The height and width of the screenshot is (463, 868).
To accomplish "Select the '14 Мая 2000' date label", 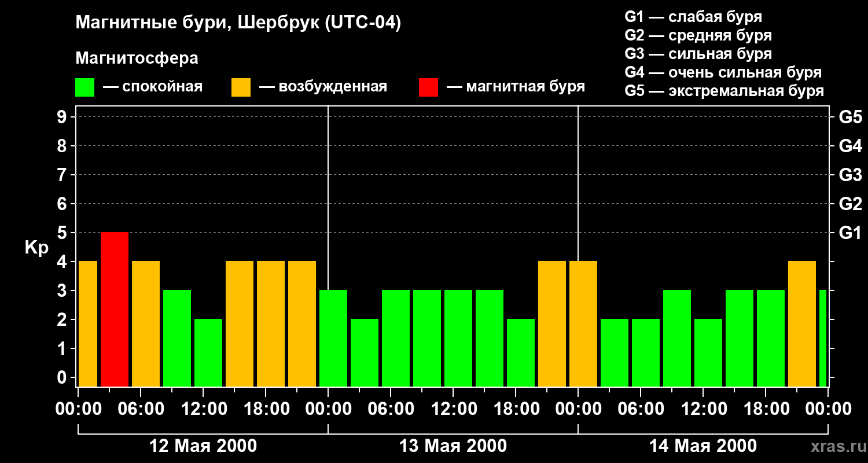I will tap(703, 446).
